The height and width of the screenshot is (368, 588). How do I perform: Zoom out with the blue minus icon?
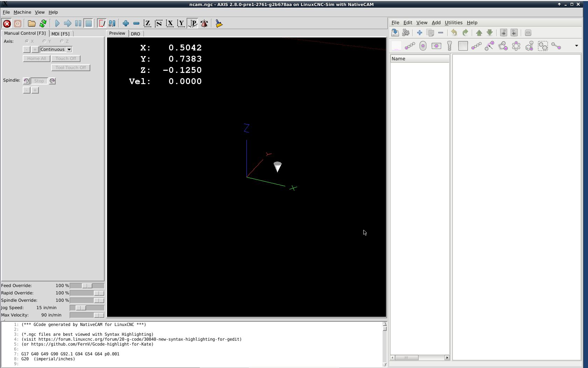pyautogui.click(x=136, y=23)
